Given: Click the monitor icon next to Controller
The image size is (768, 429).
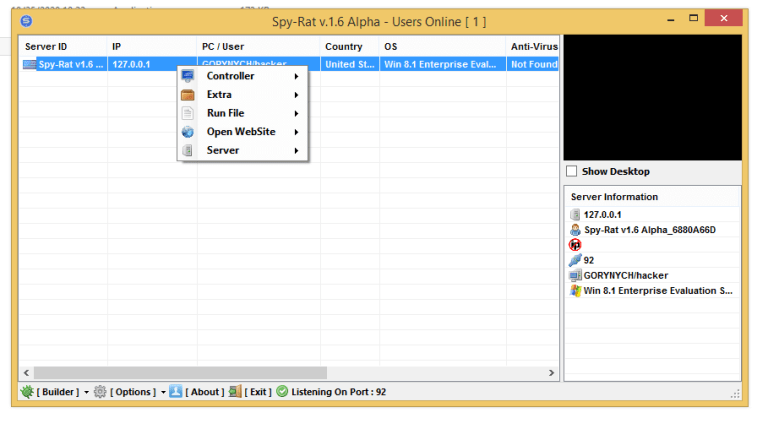Looking at the screenshot, I should point(188,76).
